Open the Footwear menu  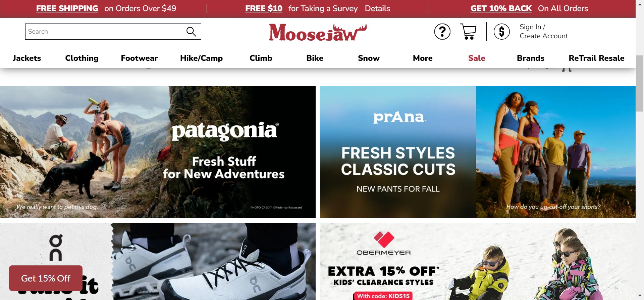[139, 58]
